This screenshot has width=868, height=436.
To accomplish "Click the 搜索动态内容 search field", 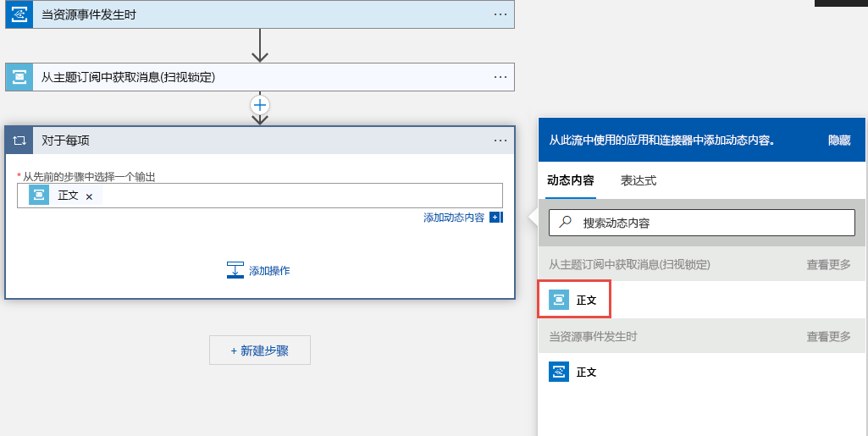I will tap(701, 223).
